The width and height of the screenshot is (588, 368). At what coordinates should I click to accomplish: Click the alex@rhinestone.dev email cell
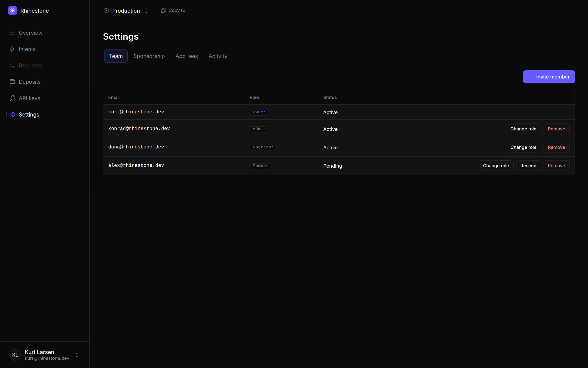tap(136, 165)
